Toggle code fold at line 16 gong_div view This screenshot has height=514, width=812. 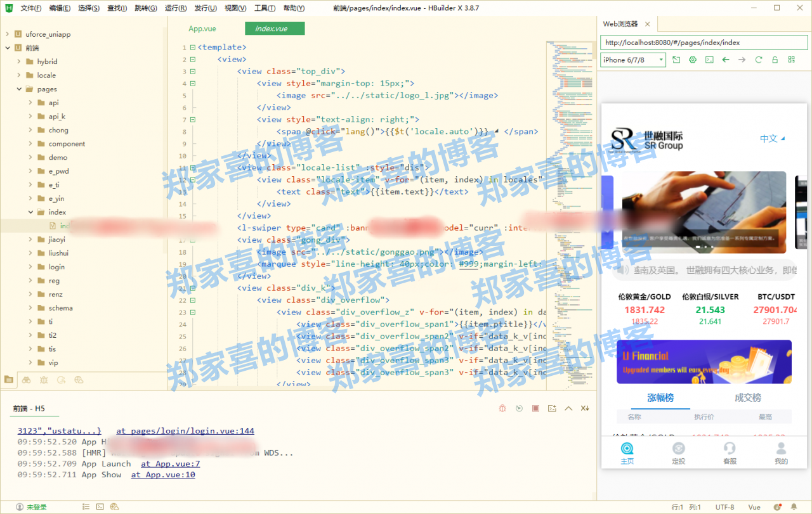tap(193, 240)
